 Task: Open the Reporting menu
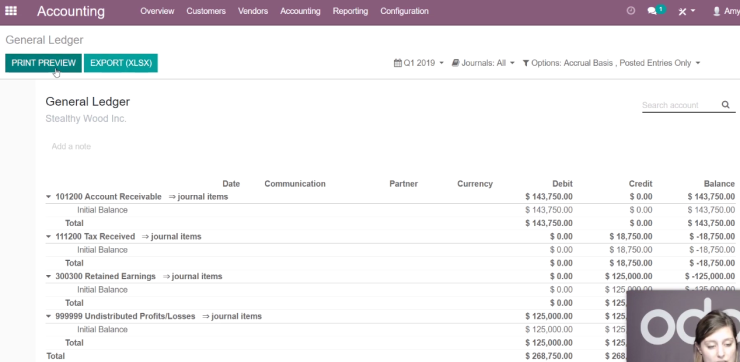point(350,11)
